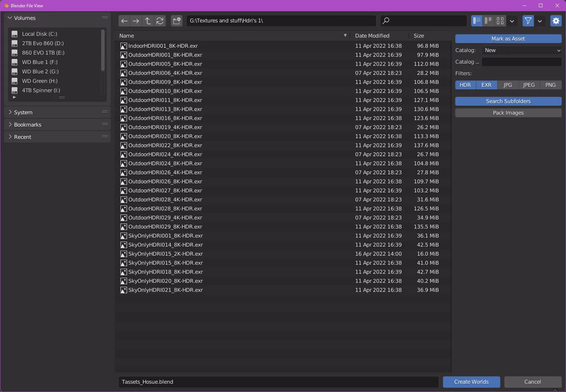Screen dimensions: 566x392
Task: Toggle the options gear panel
Action: pyautogui.click(x=556, y=21)
